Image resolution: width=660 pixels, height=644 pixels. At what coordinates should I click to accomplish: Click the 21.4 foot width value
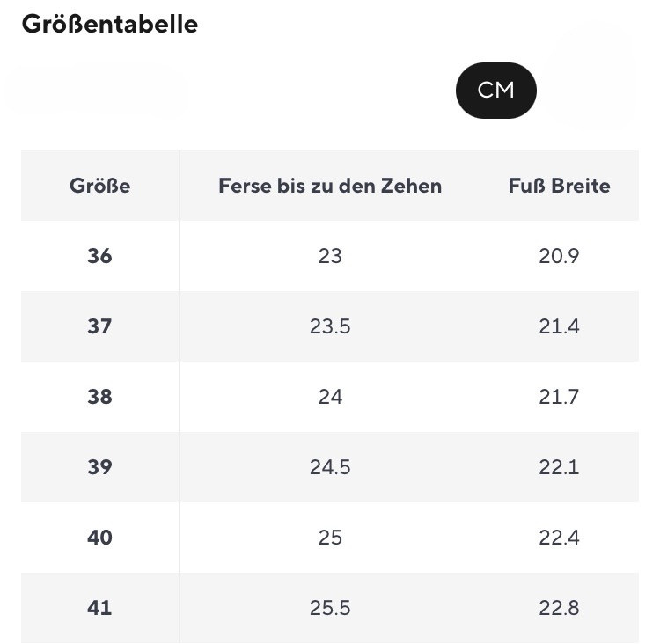pyautogui.click(x=559, y=326)
